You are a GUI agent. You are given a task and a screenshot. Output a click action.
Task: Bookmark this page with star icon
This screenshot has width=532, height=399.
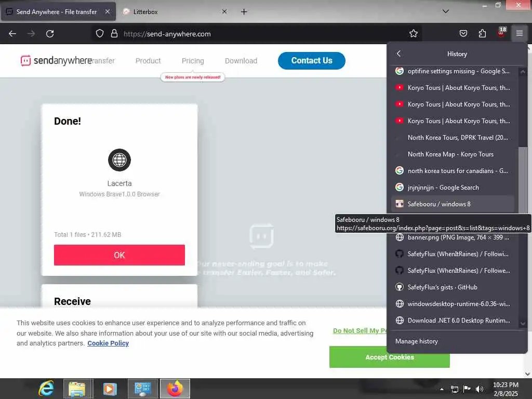coord(413,34)
